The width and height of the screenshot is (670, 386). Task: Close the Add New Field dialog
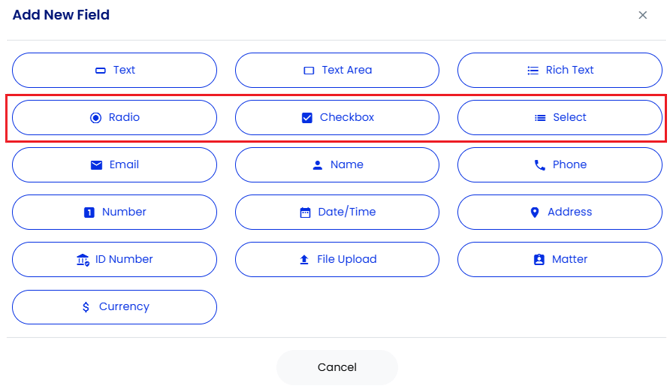click(x=643, y=15)
